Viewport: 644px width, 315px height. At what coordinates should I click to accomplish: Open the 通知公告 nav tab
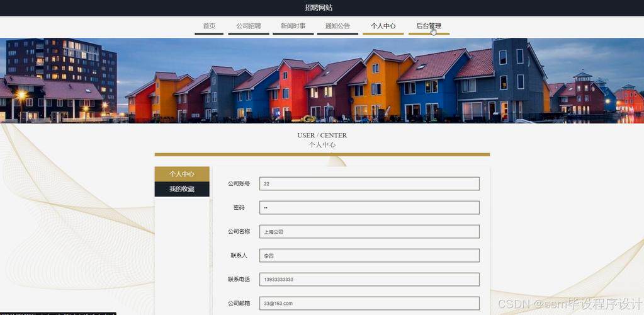[x=337, y=26]
